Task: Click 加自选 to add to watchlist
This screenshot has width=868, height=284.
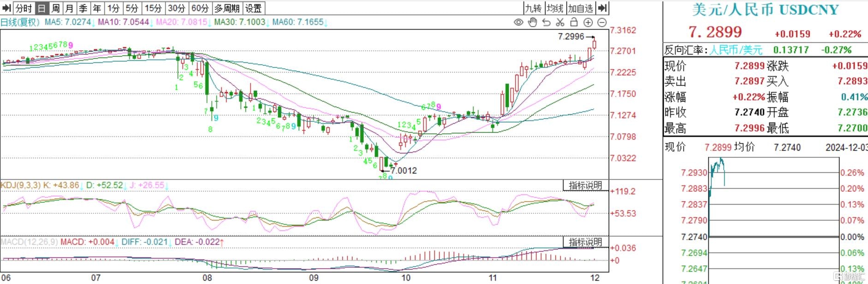Action: [580, 8]
